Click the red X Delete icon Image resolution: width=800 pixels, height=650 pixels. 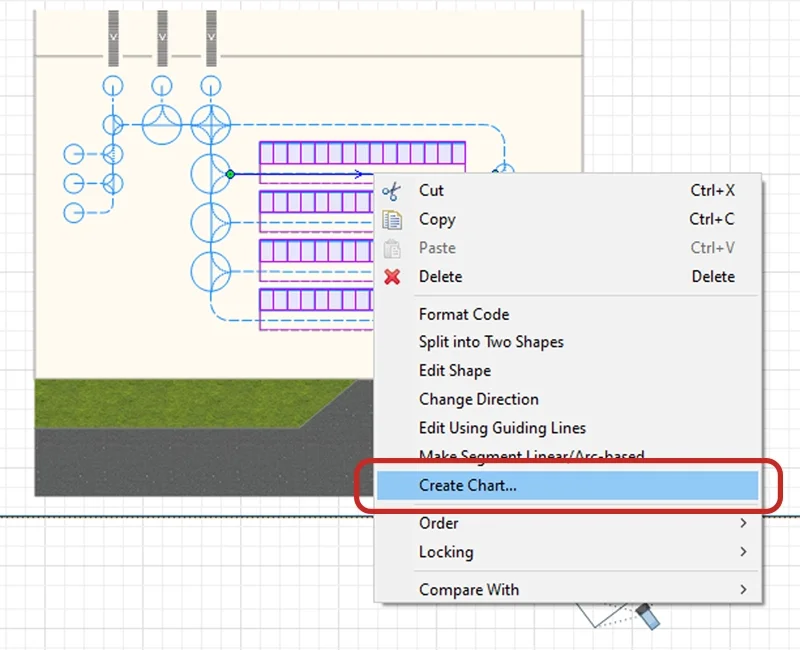point(393,276)
